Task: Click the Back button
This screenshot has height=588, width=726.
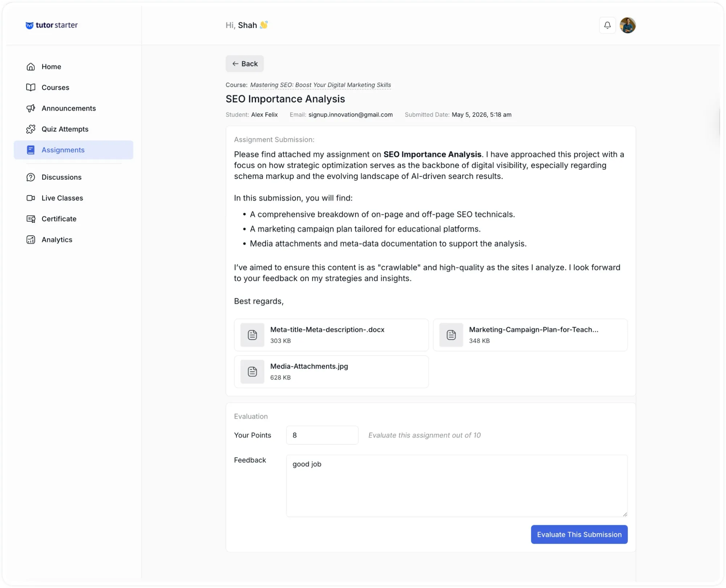Action: (x=244, y=64)
